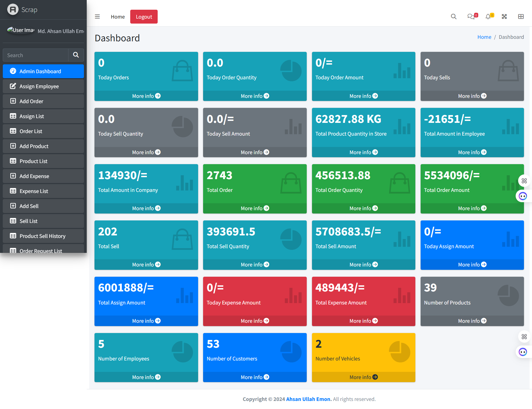Click More info on Number of Vehicles
532x409 pixels.
(363, 377)
